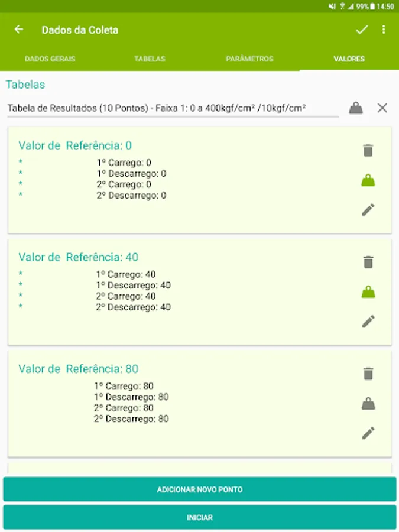Open the Tabela de Resultados dropdown
Image resolution: width=399 pixels, height=532 pixels.
coord(173,108)
